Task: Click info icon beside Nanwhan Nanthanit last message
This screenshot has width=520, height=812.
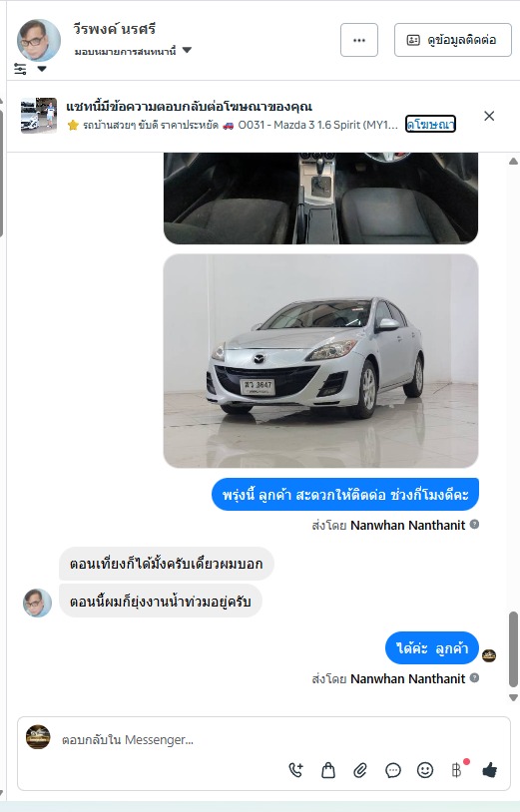Action: tap(474, 677)
